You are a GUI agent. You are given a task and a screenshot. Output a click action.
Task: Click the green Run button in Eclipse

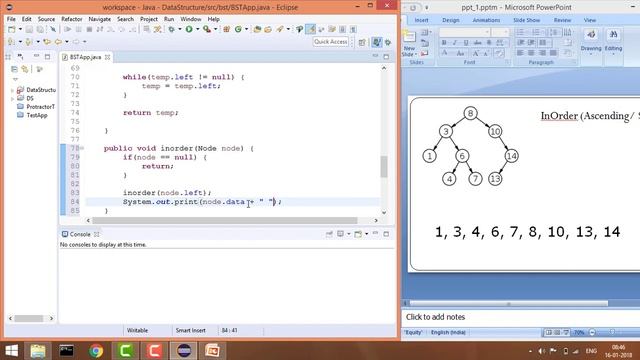point(189,29)
